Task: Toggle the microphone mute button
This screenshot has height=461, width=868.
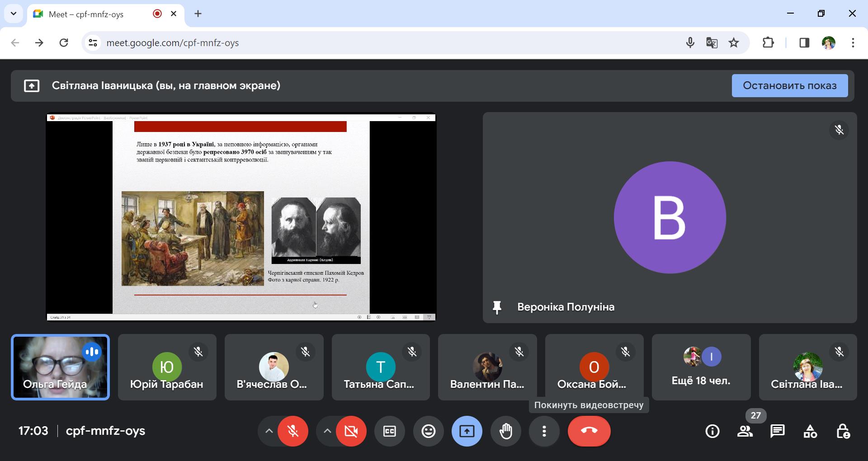Action: pyautogui.click(x=292, y=431)
